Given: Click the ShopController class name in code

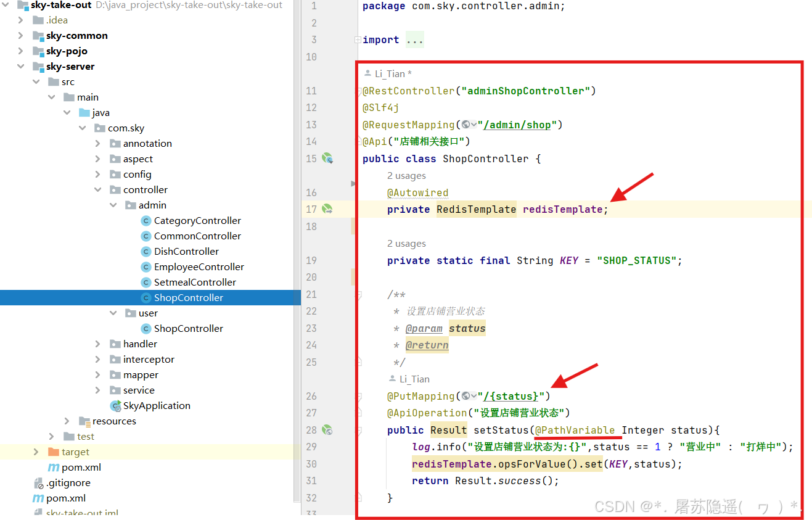Looking at the screenshot, I should [x=485, y=159].
